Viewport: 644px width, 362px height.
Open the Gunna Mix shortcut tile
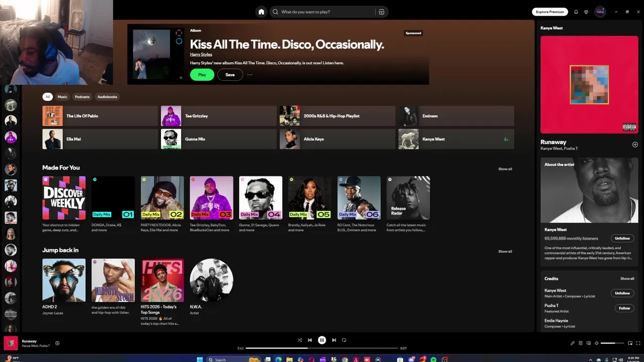218,139
